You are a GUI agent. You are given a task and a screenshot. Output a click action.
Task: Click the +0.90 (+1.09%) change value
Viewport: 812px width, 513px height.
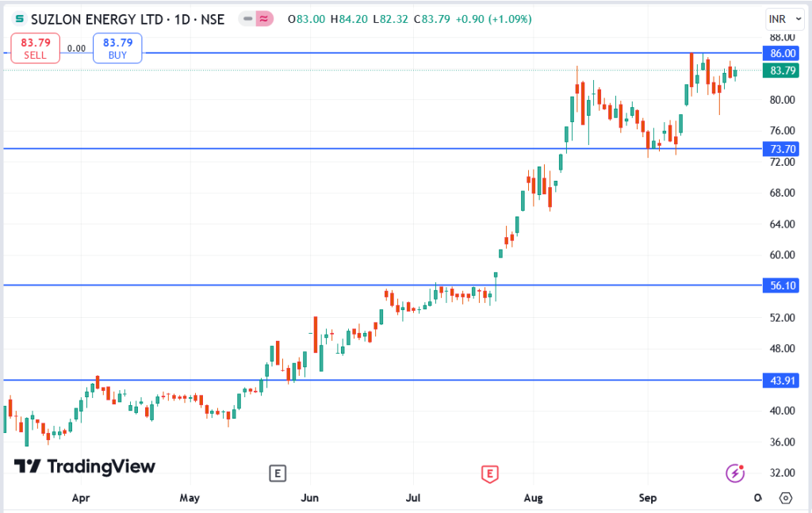click(493, 19)
